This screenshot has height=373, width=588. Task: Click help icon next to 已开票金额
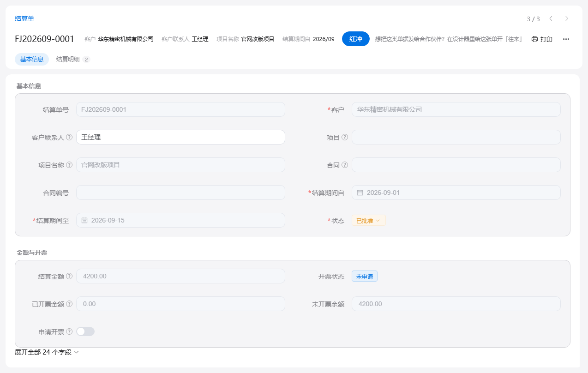(69, 304)
